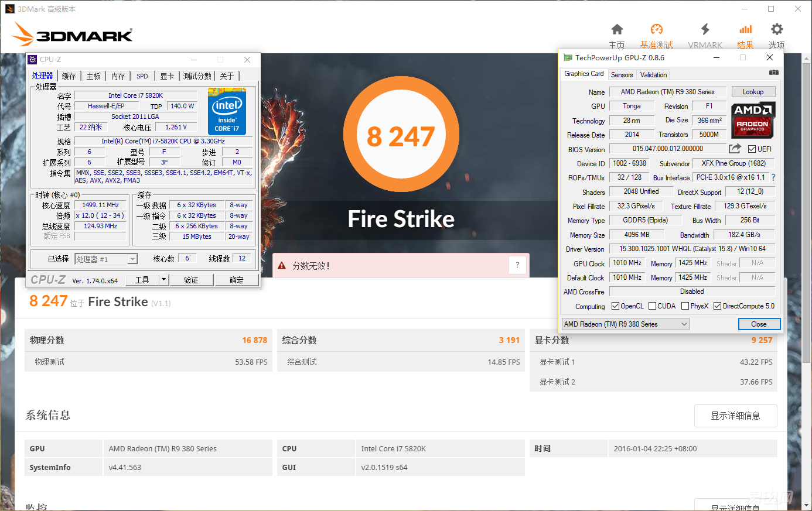This screenshot has height=511, width=812.
Task: Click the AMD CrossFire Disabled field
Action: [692, 291]
